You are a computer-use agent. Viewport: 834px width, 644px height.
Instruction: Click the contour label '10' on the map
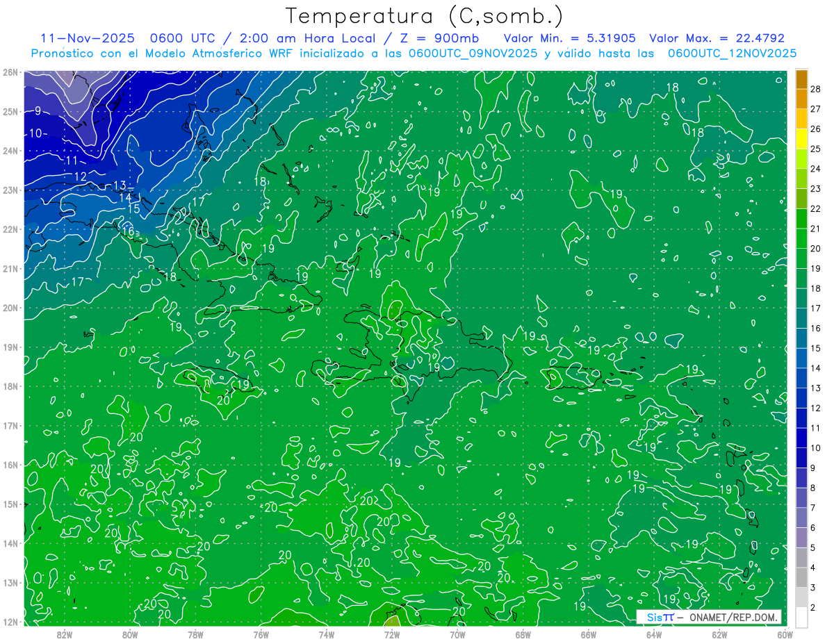37,133
